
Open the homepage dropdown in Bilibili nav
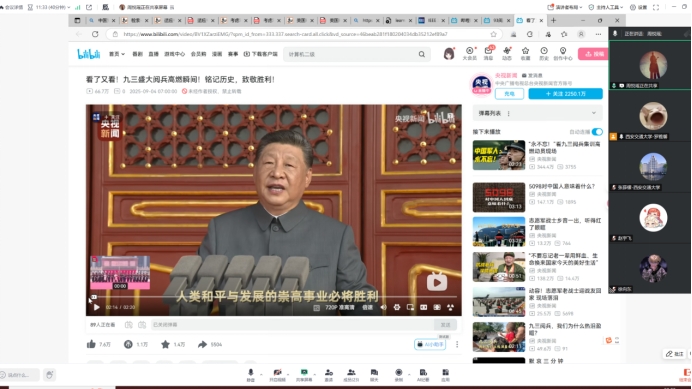(117, 54)
